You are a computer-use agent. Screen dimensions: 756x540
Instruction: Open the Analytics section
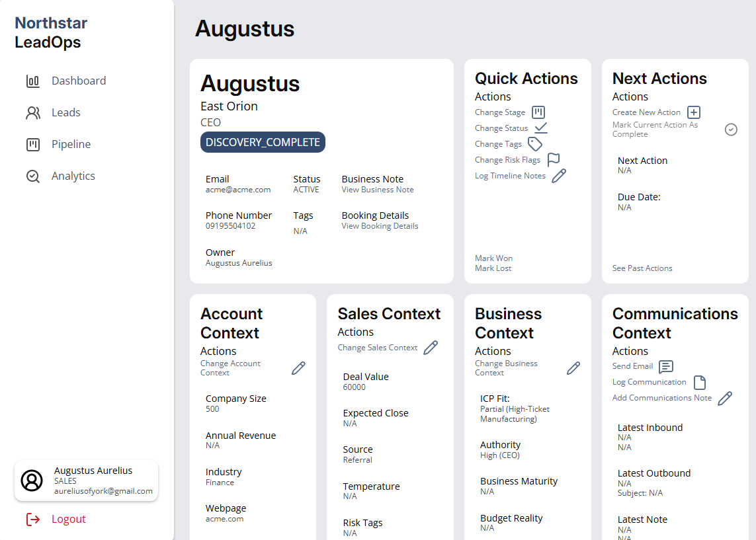pos(73,176)
